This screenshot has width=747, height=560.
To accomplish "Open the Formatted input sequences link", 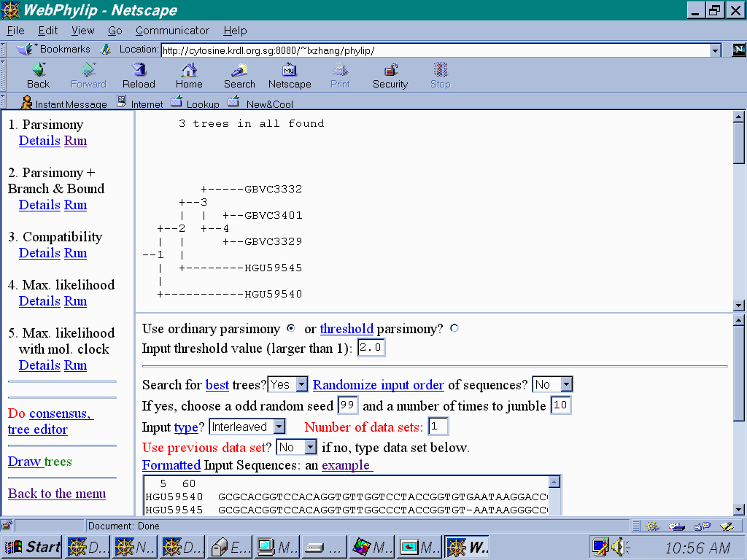I will (171, 464).
